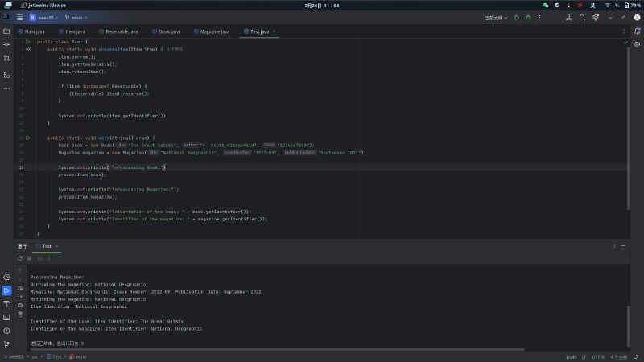
Task: Open the Git tool window
Action: coord(6,344)
